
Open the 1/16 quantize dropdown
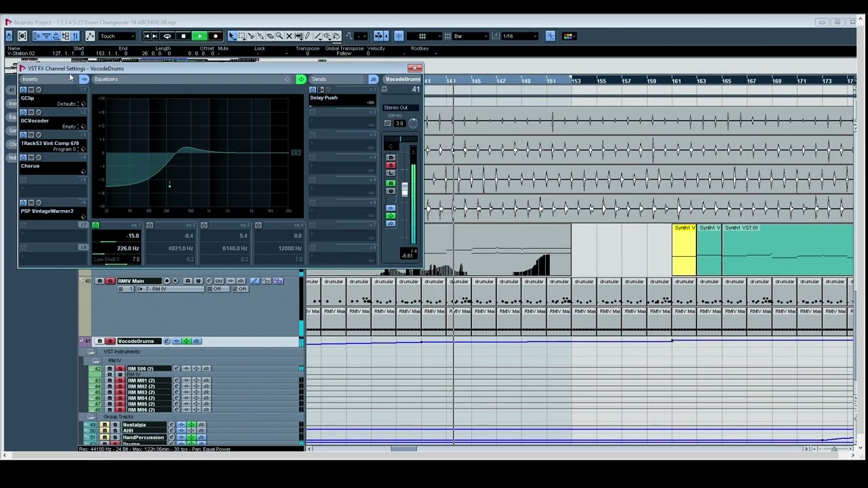[519, 36]
